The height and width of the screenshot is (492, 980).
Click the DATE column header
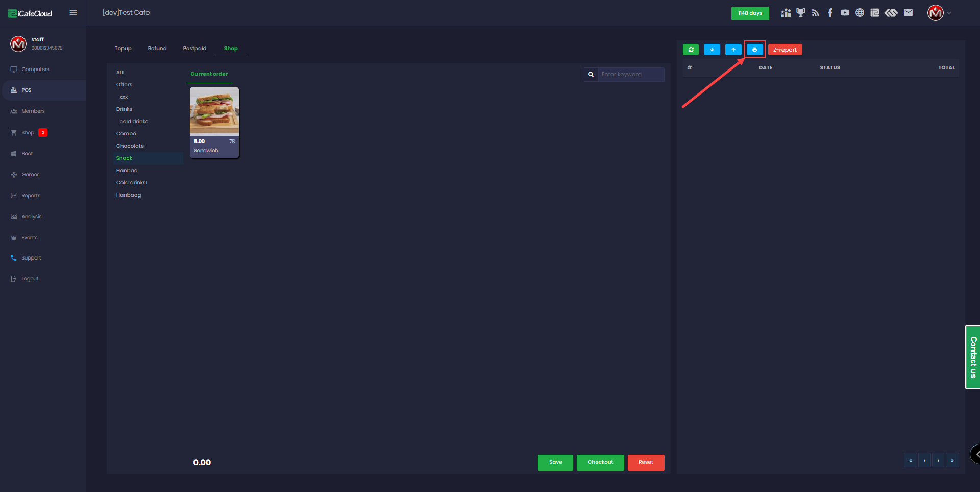766,68
